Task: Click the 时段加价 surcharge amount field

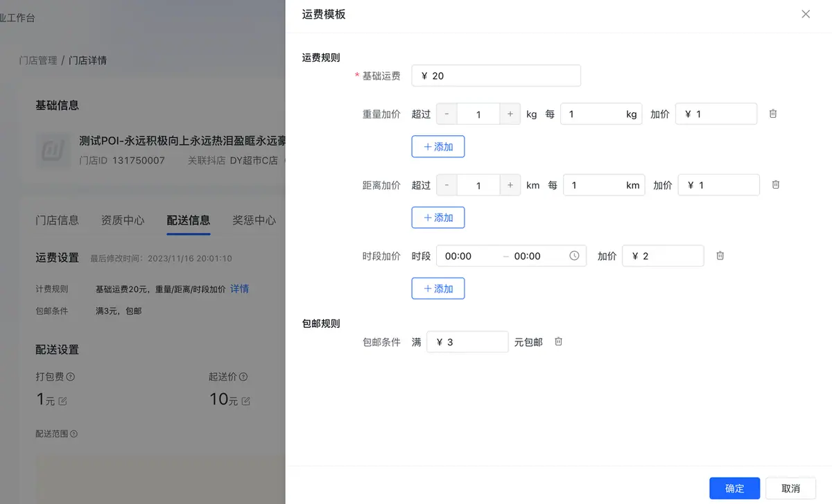Action: [663, 256]
